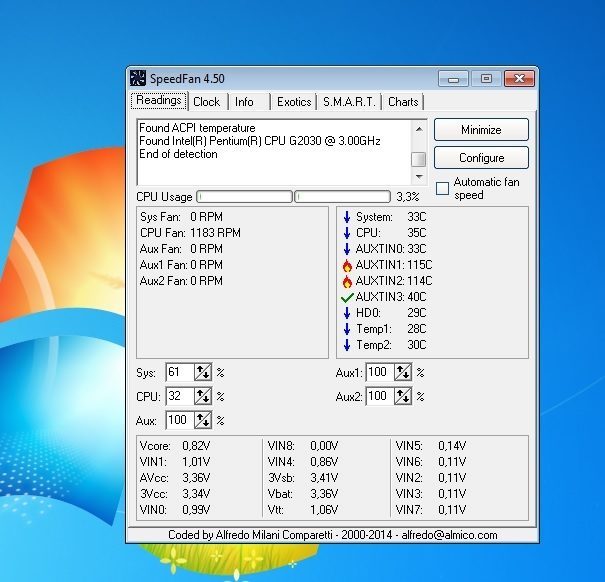Click the Aux2 fan percentage field
Viewport: 605px width, 582px height.
(380, 396)
